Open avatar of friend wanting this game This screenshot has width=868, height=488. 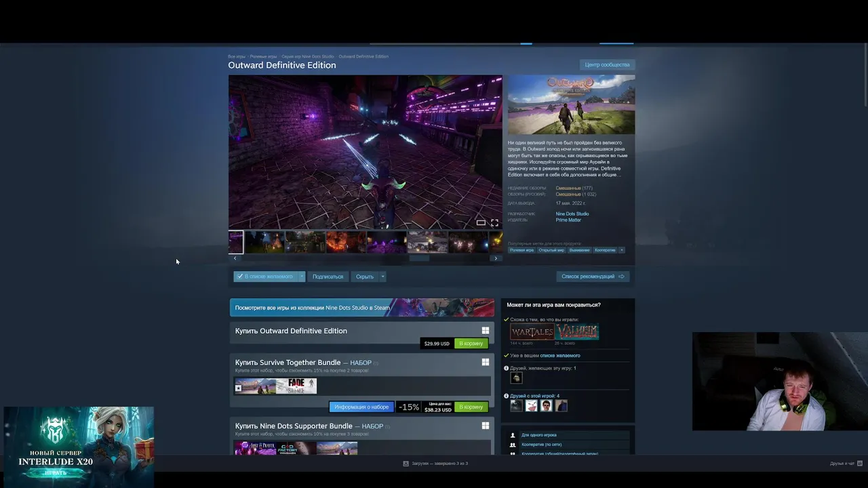click(x=516, y=378)
